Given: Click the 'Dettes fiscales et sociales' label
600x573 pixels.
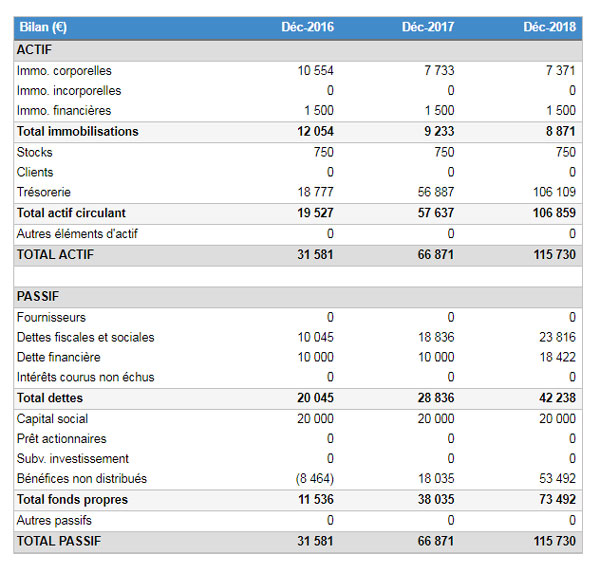Looking at the screenshot, I should (86, 337).
